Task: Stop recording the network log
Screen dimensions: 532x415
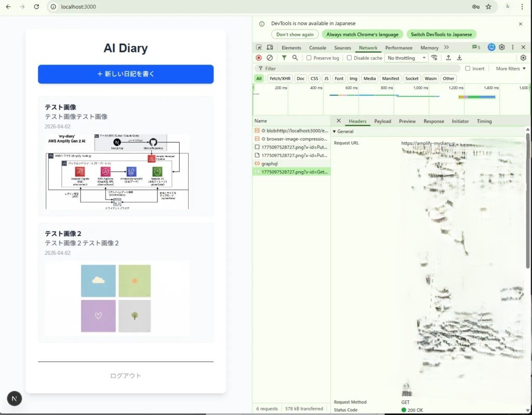Action: click(x=259, y=58)
